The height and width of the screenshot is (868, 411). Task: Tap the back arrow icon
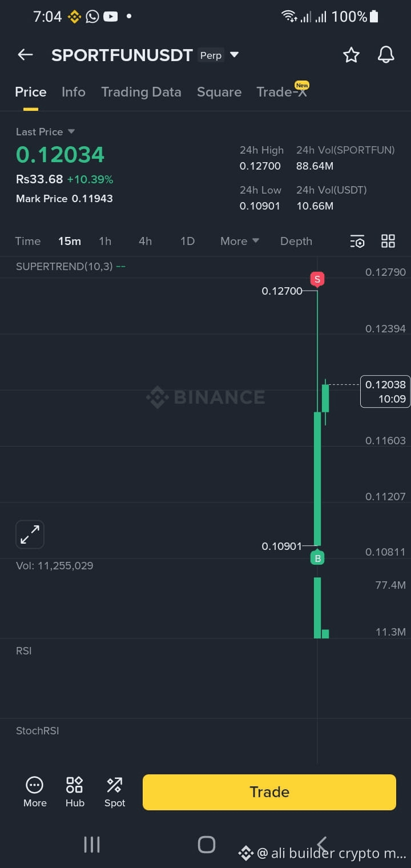(25, 55)
